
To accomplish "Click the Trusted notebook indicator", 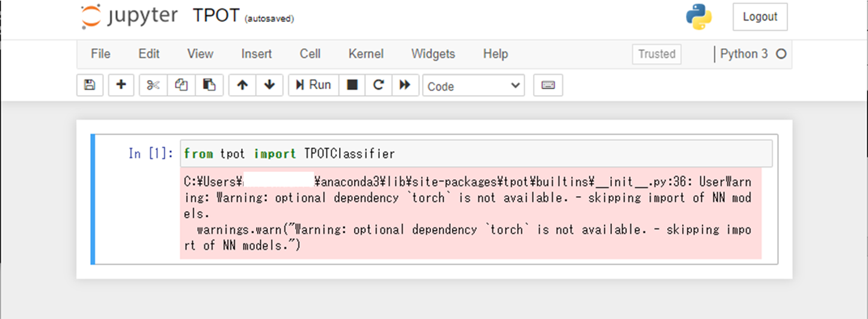I will click(x=656, y=54).
